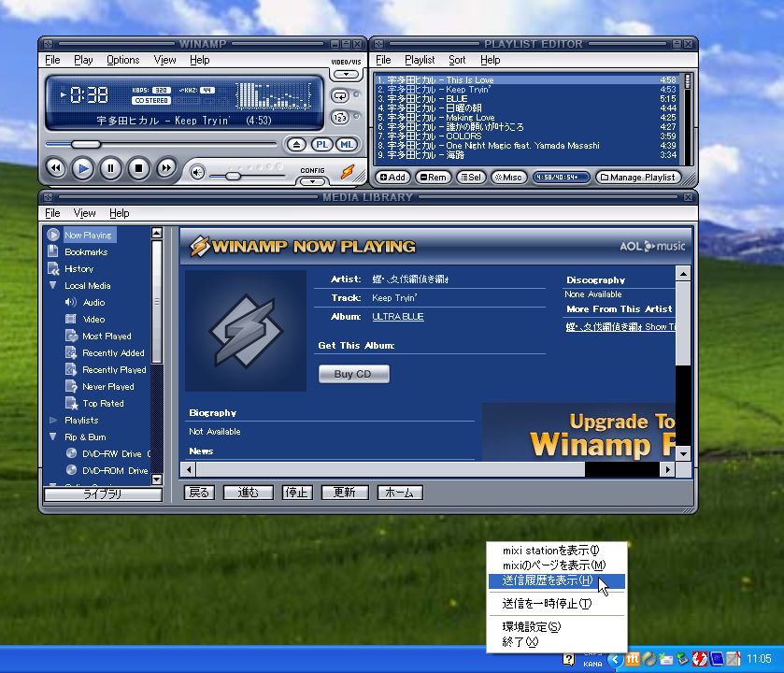Open Winamp Options menu

point(123,60)
